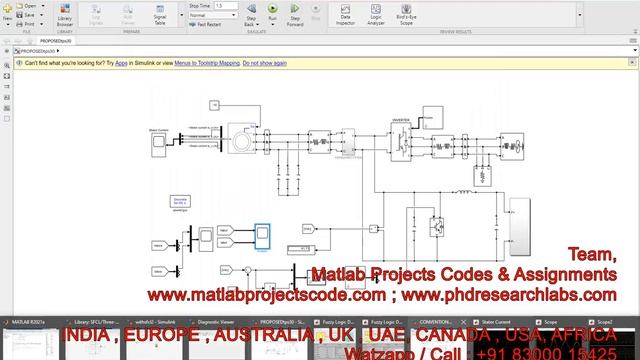Select the Inverter block in diagram
Viewport: 640px width, 360px height.
click(400, 142)
